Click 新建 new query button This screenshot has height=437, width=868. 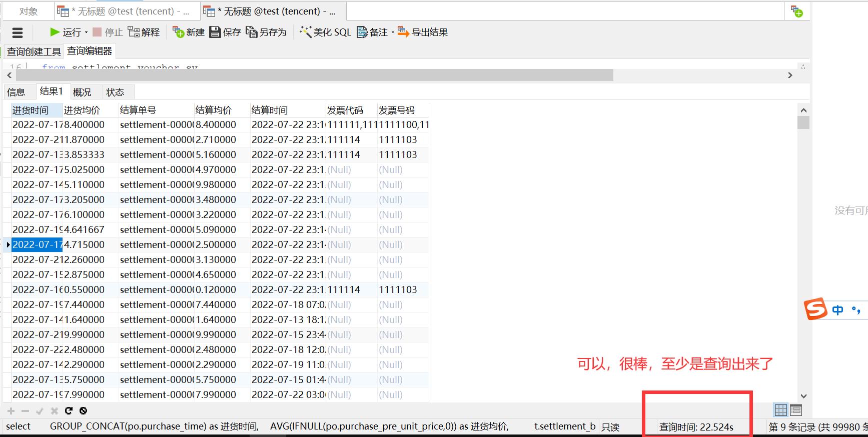pos(189,32)
